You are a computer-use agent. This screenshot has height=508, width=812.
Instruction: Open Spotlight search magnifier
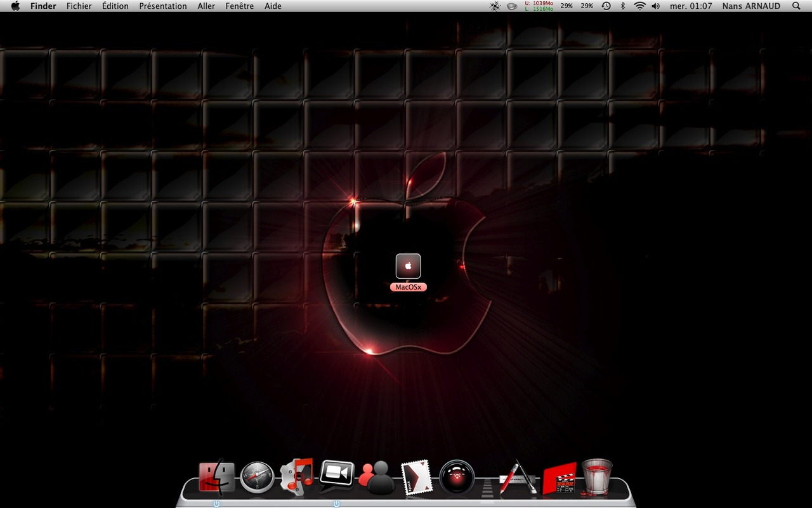(796, 6)
